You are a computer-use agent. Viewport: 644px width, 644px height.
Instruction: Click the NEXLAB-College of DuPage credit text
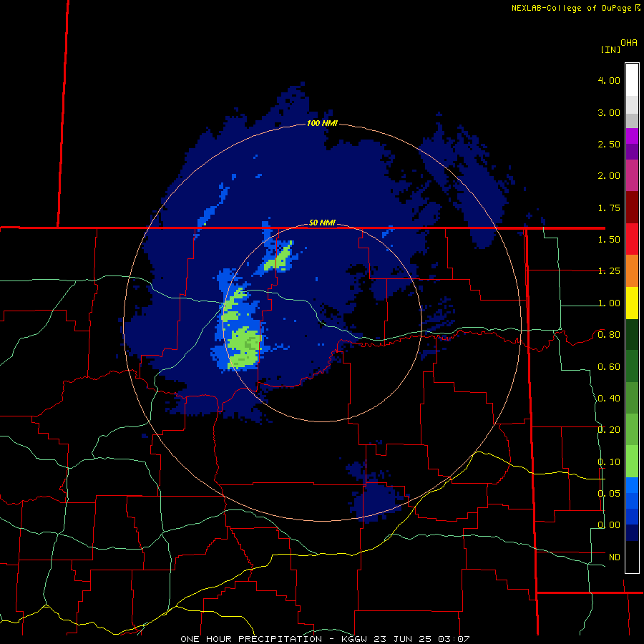coord(571,8)
